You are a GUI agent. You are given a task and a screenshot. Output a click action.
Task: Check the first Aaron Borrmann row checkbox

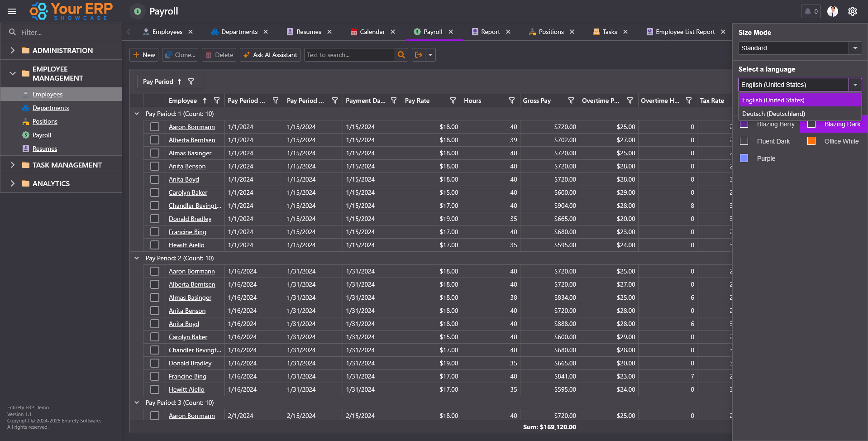tap(155, 127)
